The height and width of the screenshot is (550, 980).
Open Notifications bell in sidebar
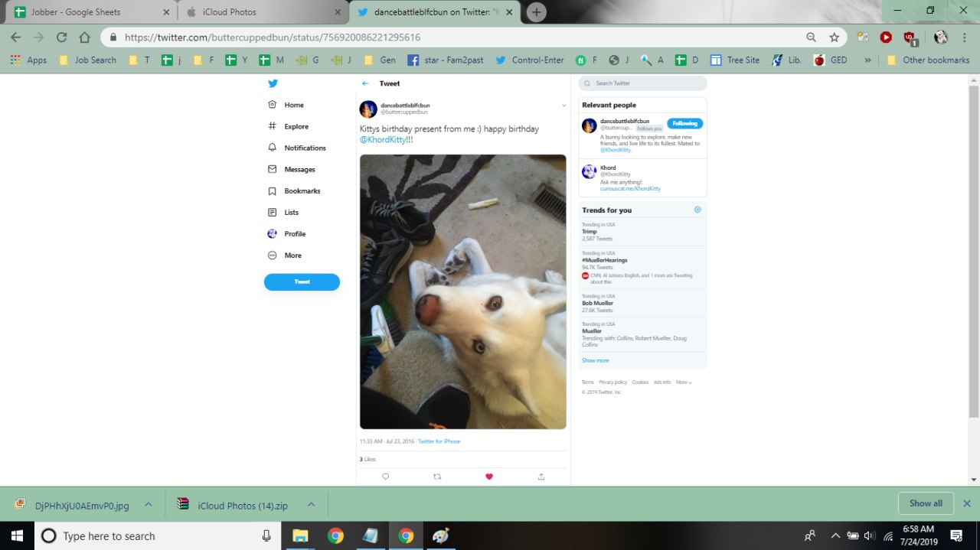click(297, 148)
